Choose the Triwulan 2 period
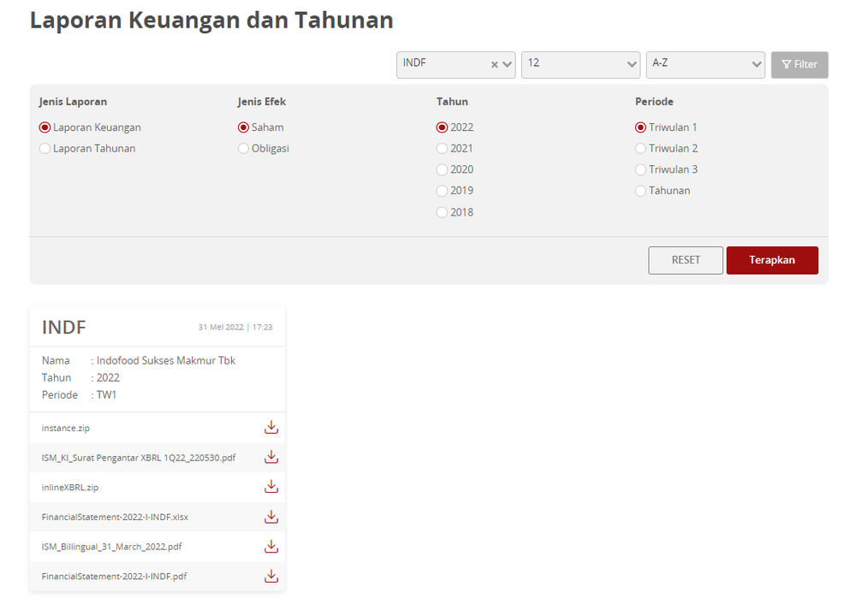 [640, 148]
